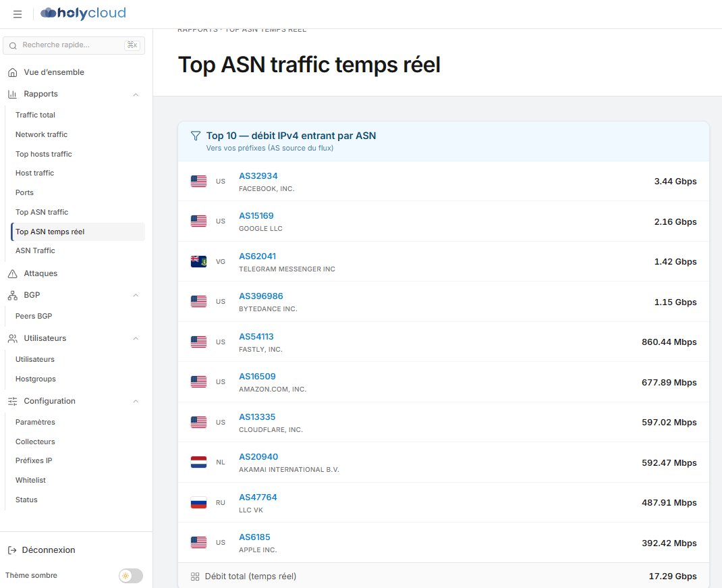Open the Ports report
Viewport: 722px width, 588px height.
[x=24, y=192]
